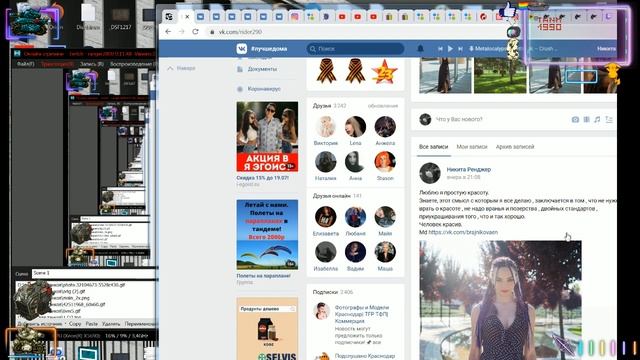Click the обновления link in Друзья block
The image size is (640, 360).
382,106
